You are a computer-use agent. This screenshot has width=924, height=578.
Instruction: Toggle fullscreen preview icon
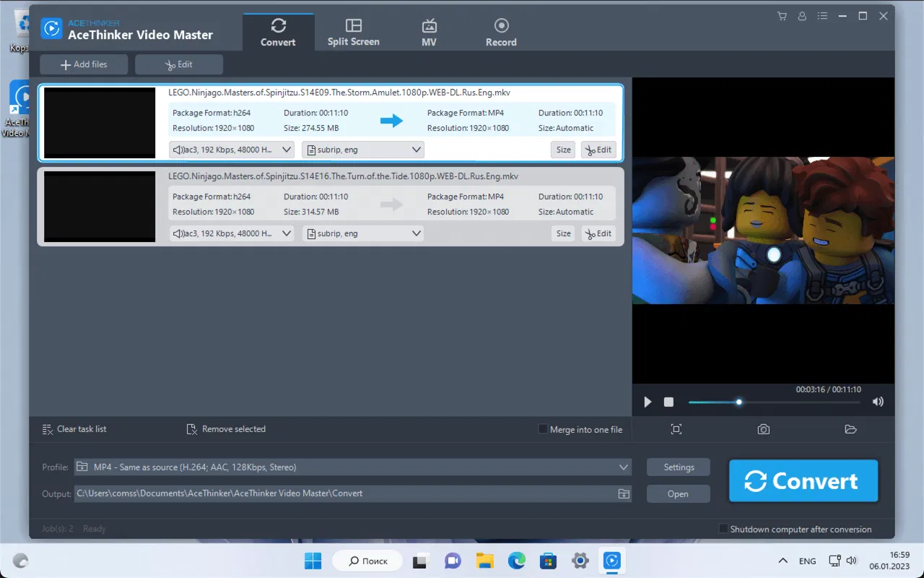point(676,429)
